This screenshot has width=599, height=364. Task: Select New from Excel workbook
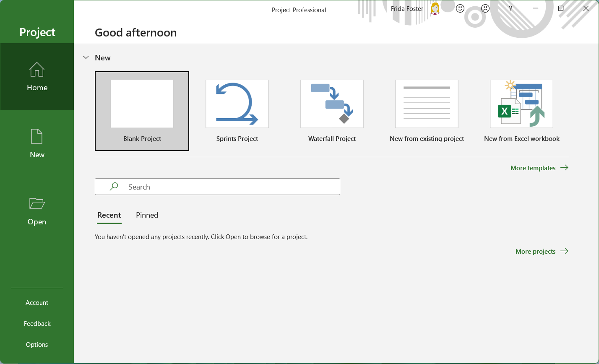[x=521, y=111]
